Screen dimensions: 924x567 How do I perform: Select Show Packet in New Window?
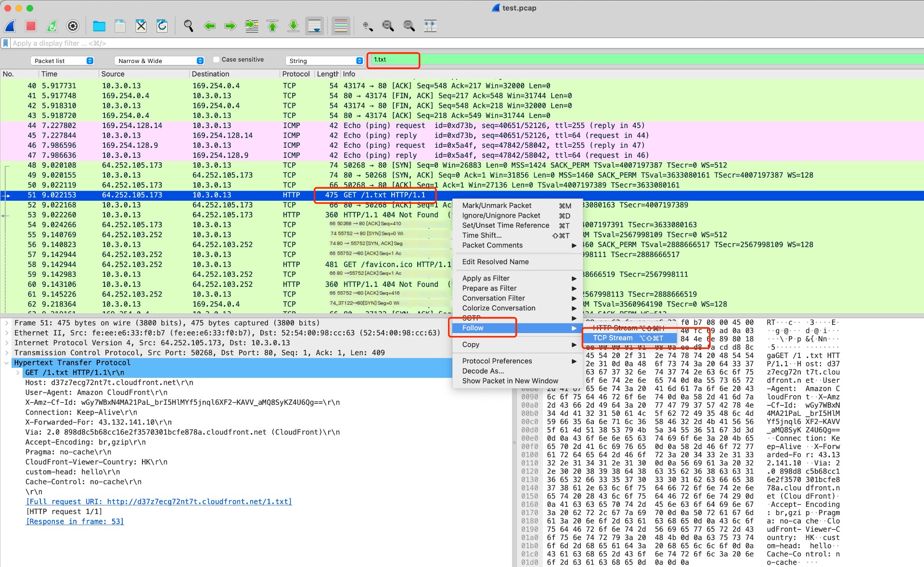click(x=517, y=381)
